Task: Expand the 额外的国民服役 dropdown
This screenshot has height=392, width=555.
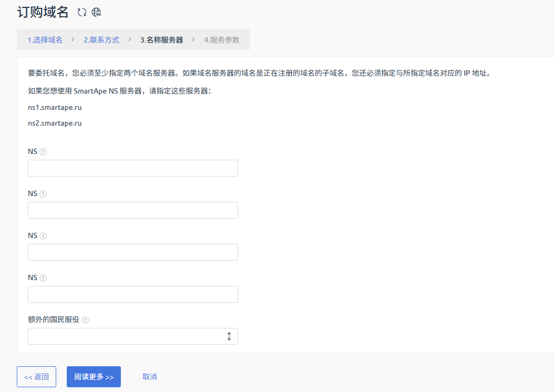Action: click(133, 336)
